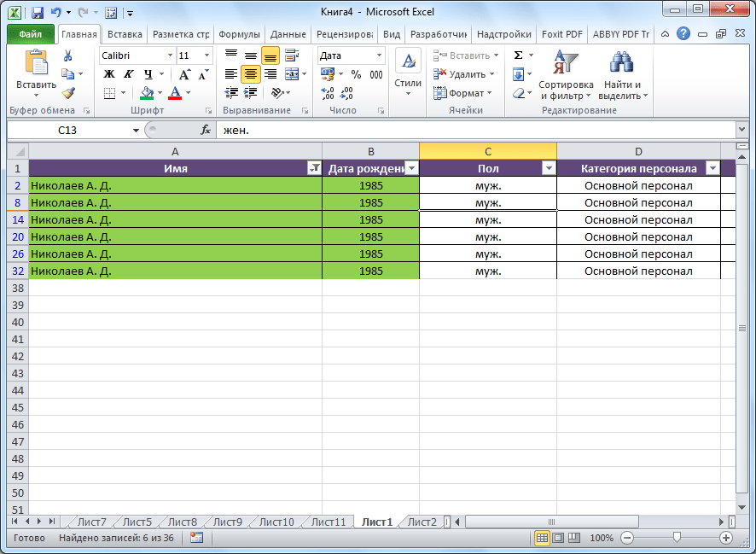The height and width of the screenshot is (554, 756).
Task: Click the percent style icon
Action: tap(356, 74)
